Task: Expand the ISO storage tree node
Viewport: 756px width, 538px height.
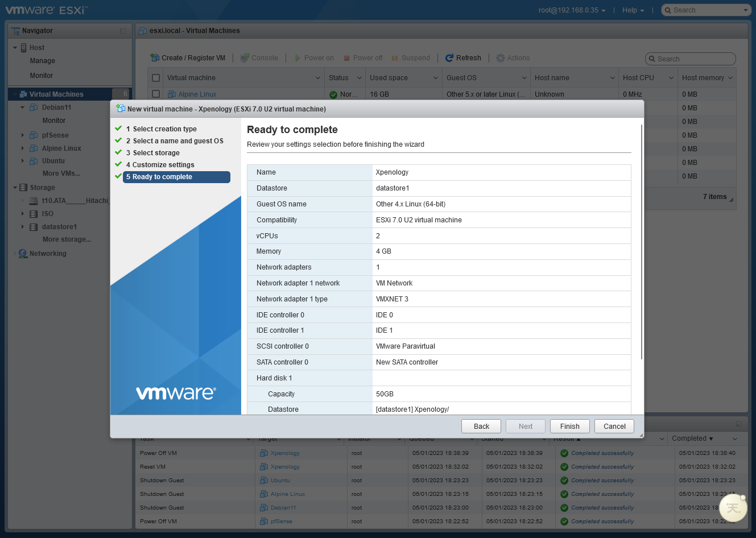Action: tap(23, 214)
